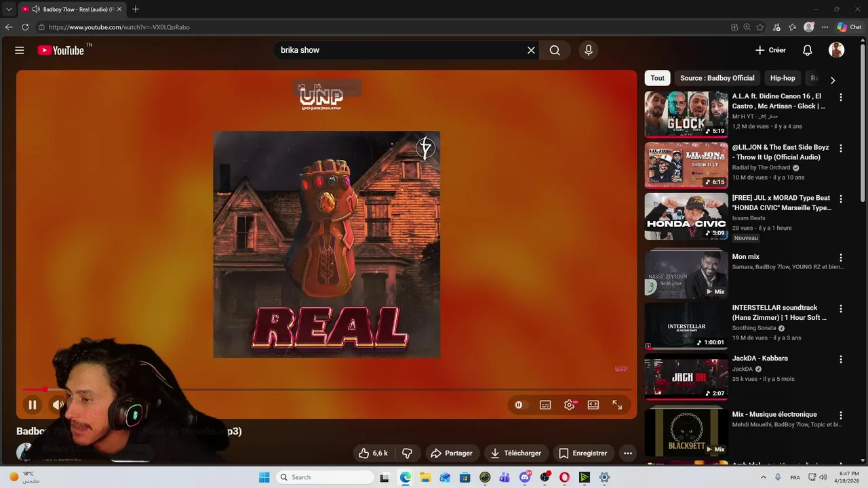The width and height of the screenshot is (868, 488).
Task: Click the browser address bar URL
Action: pyautogui.click(x=119, y=27)
